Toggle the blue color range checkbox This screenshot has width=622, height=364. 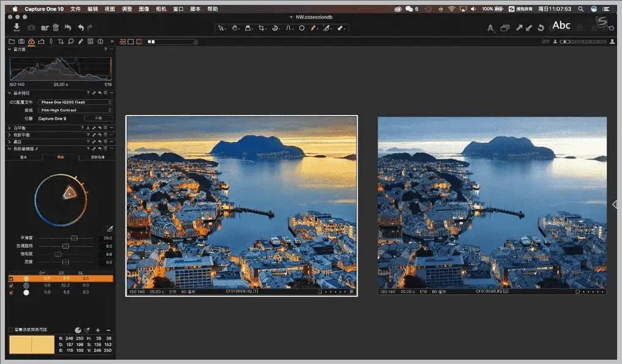coord(11,285)
